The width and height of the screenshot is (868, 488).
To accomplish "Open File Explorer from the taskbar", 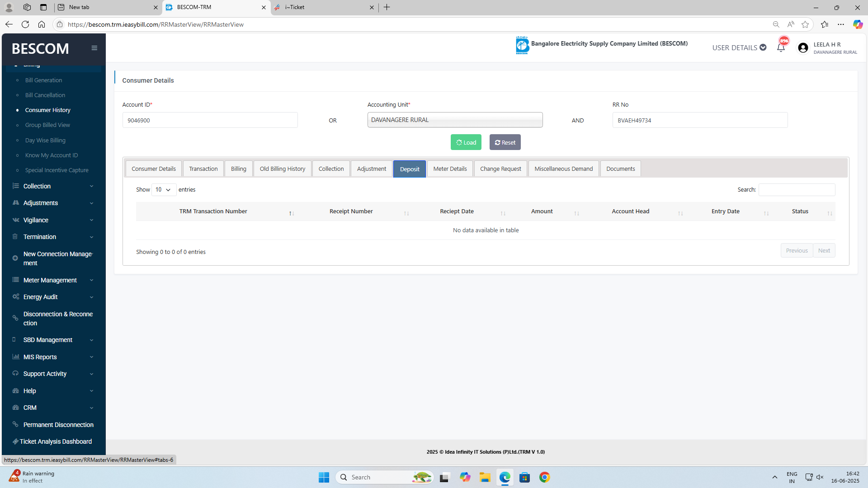I will coord(485,477).
